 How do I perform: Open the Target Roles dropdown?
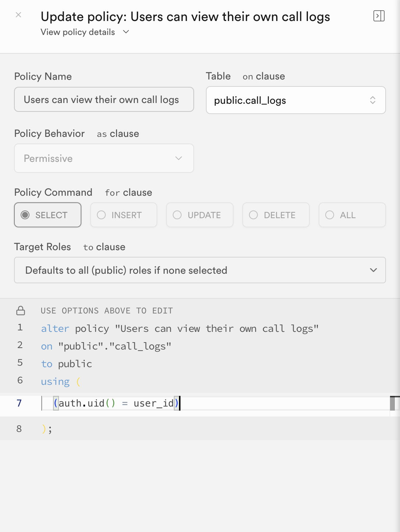click(x=200, y=270)
